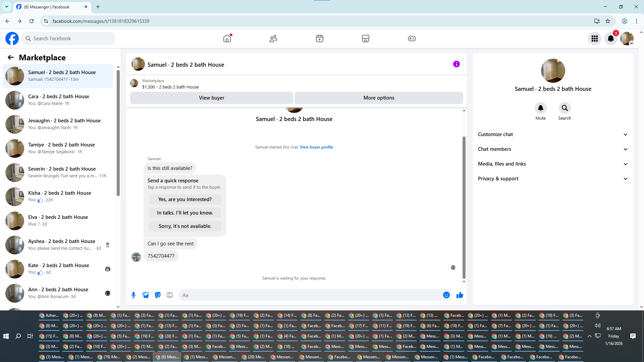Open Facebook notifications bell
This screenshot has width=644, height=362.
click(610, 39)
